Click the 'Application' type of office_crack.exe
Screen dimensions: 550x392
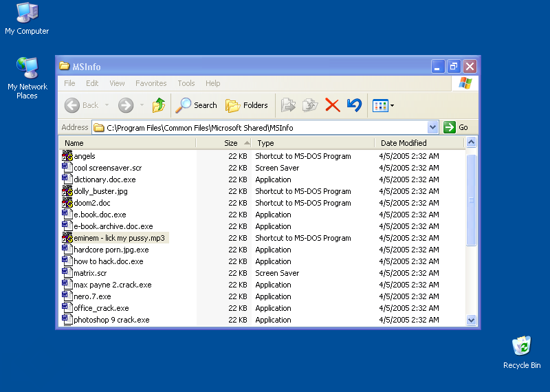pos(273,308)
